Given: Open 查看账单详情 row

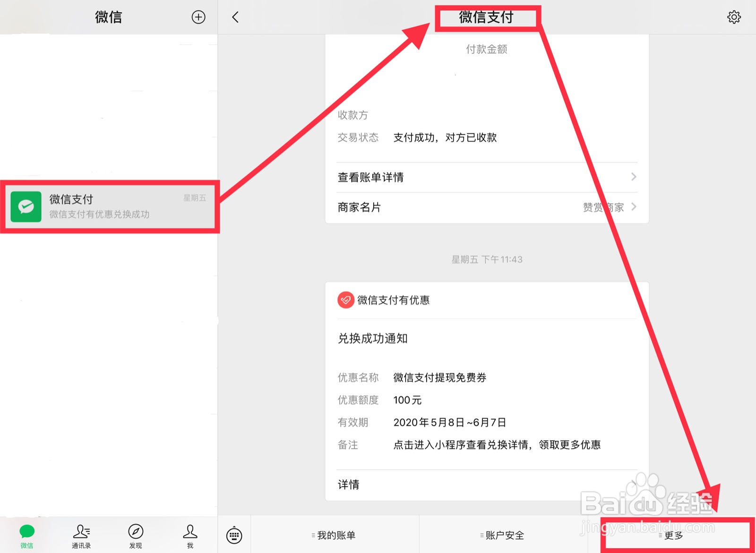Looking at the screenshot, I should click(487, 177).
